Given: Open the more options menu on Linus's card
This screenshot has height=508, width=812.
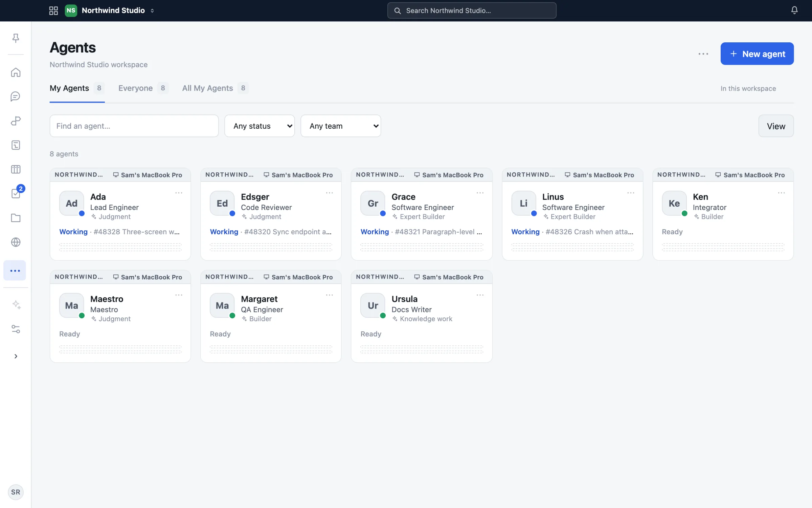Looking at the screenshot, I should point(631,193).
